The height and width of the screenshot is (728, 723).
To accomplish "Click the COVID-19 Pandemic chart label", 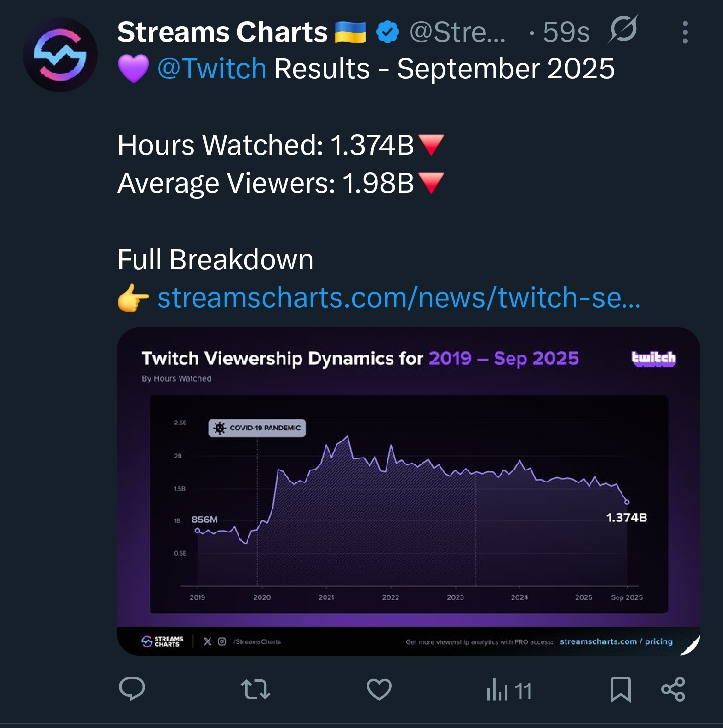I will tap(257, 428).
